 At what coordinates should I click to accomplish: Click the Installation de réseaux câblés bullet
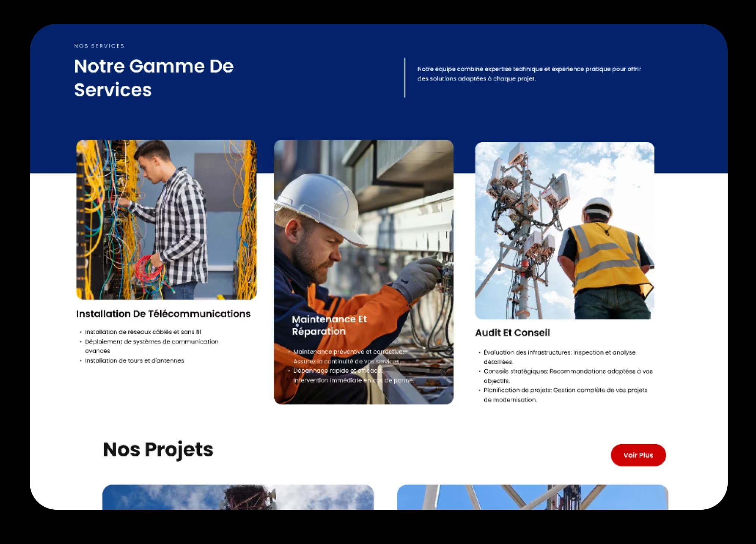point(143,332)
